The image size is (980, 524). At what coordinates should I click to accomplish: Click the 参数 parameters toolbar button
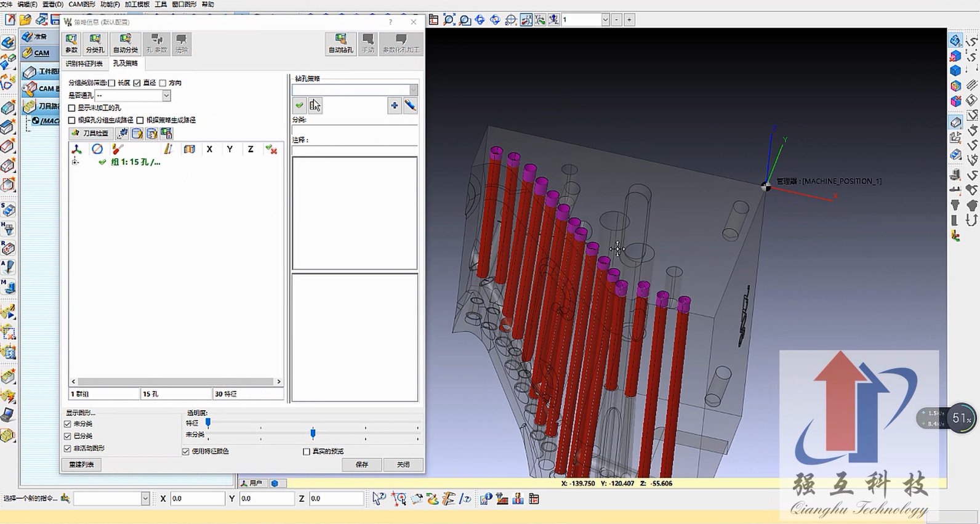click(71, 44)
